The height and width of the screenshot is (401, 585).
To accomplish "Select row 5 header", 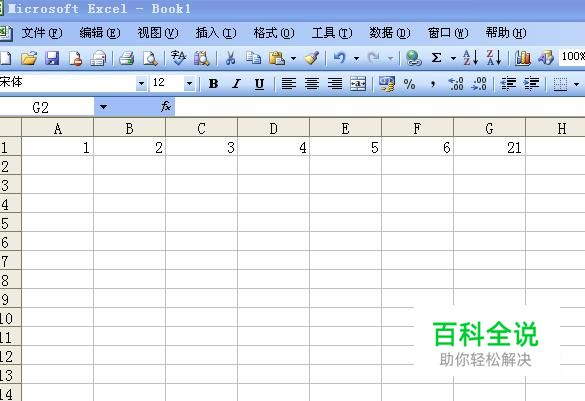I will point(10,223).
